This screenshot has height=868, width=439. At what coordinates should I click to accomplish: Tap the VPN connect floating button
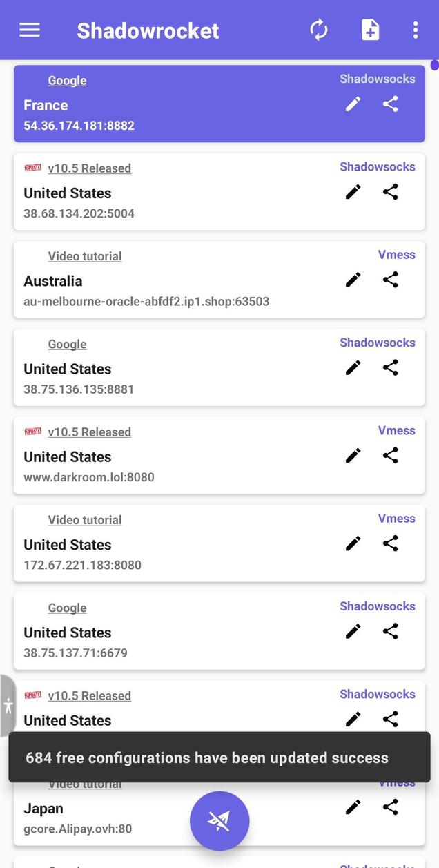pyautogui.click(x=219, y=820)
